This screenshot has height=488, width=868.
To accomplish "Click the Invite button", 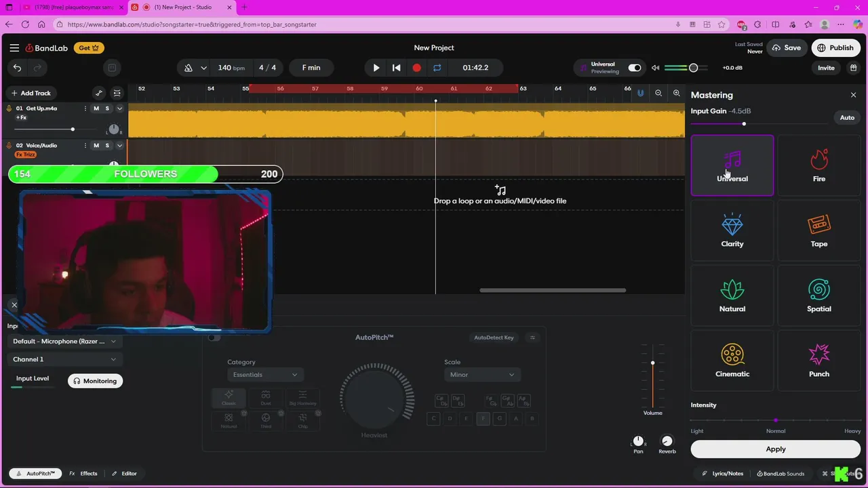I will click(826, 68).
